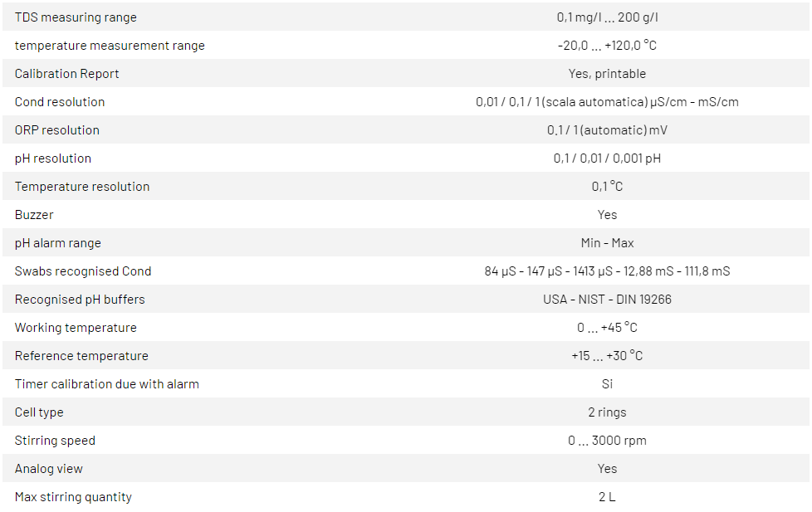Click the "Max stirring quantity" label

[73, 497]
